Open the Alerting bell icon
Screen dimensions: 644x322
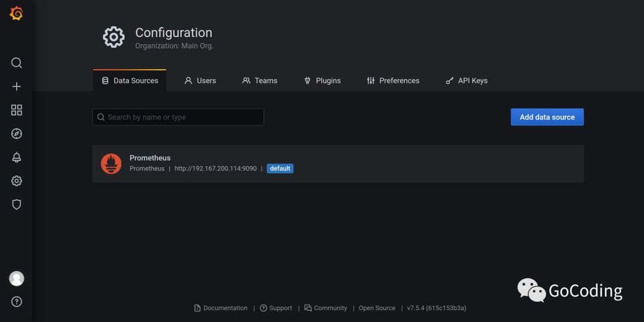(x=17, y=157)
